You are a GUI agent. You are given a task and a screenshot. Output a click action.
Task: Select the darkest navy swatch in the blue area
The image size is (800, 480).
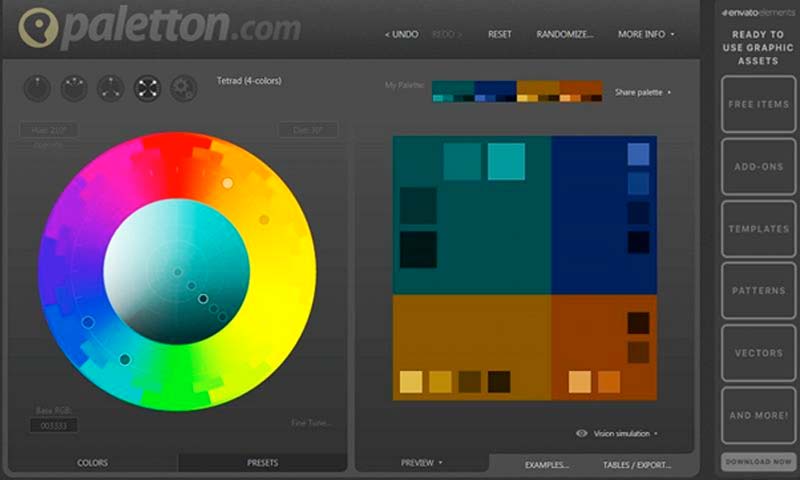click(x=638, y=242)
